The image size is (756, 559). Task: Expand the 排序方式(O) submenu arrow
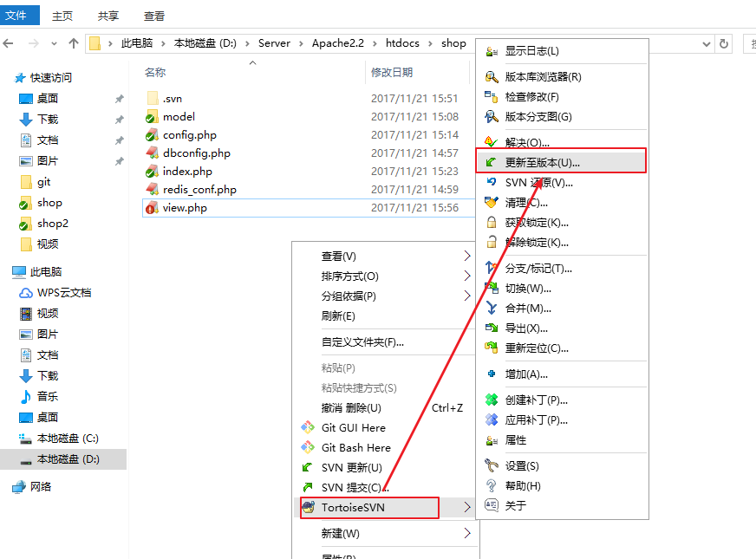(x=467, y=276)
